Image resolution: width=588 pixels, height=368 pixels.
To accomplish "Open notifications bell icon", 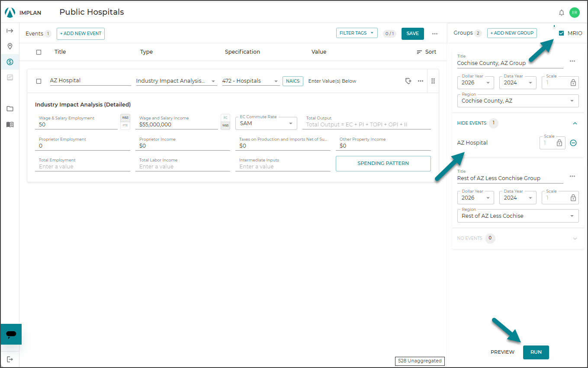I will 562,13.
